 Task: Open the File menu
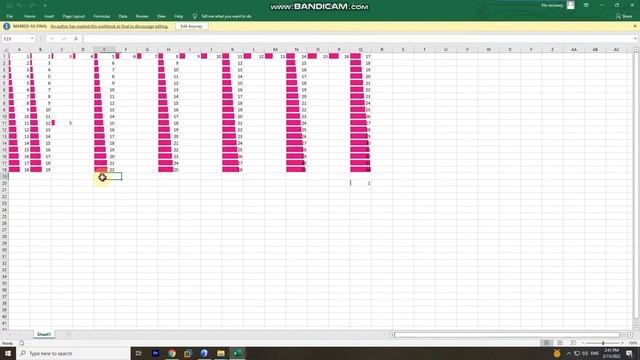click(x=9, y=16)
